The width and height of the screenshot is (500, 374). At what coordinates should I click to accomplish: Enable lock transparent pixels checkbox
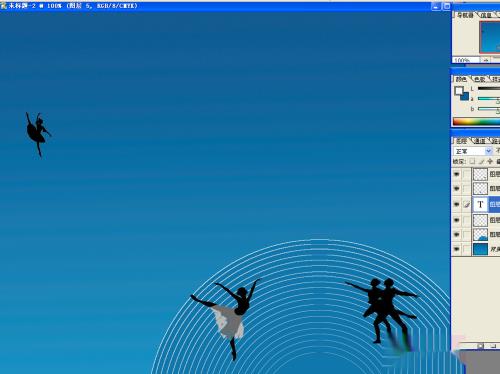472,161
